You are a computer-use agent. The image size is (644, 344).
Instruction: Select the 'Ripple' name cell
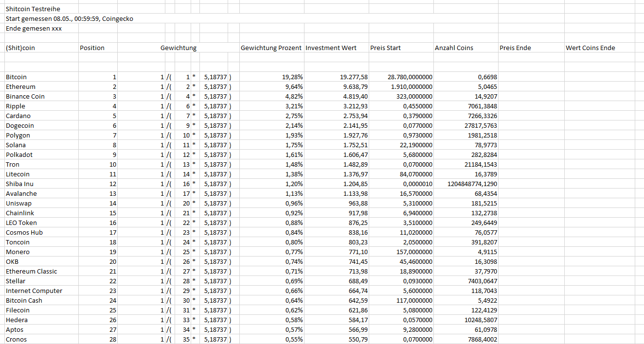point(42,106)
